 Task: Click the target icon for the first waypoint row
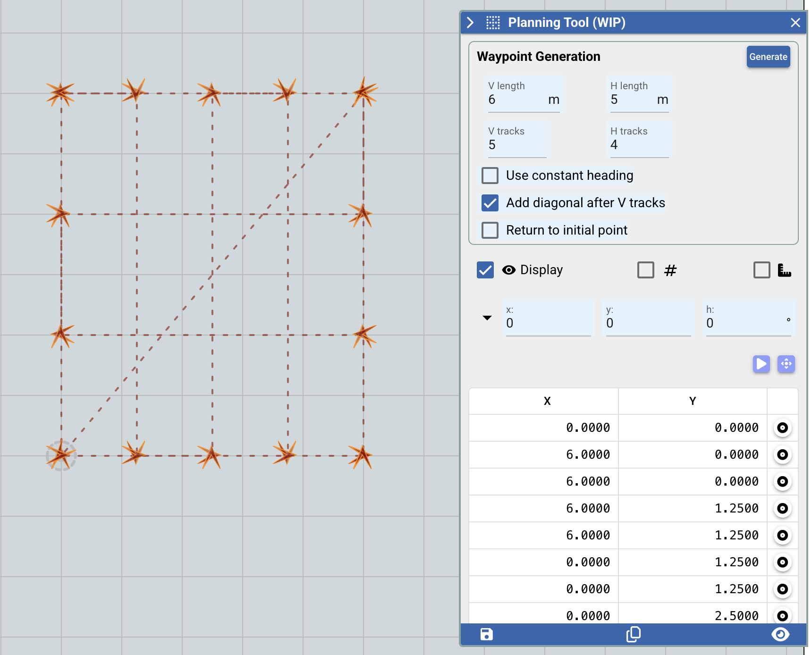pyautogui.click(x=782, y=428)
